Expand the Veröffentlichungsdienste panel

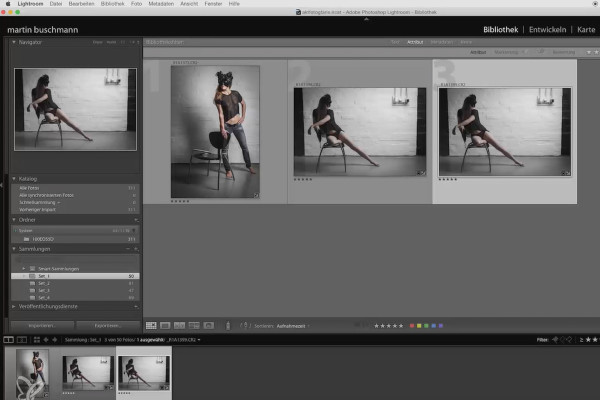(14, 307)
